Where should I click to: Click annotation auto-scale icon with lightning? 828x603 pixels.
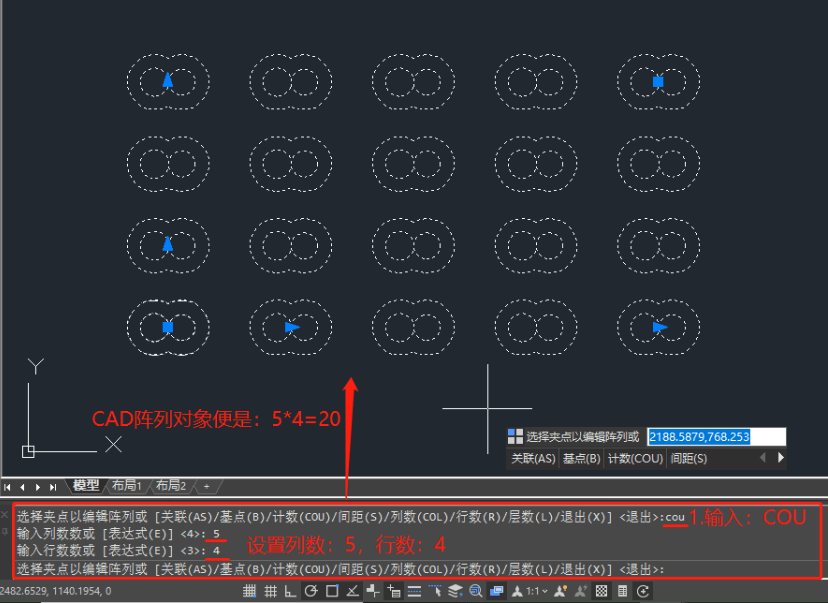581,591
